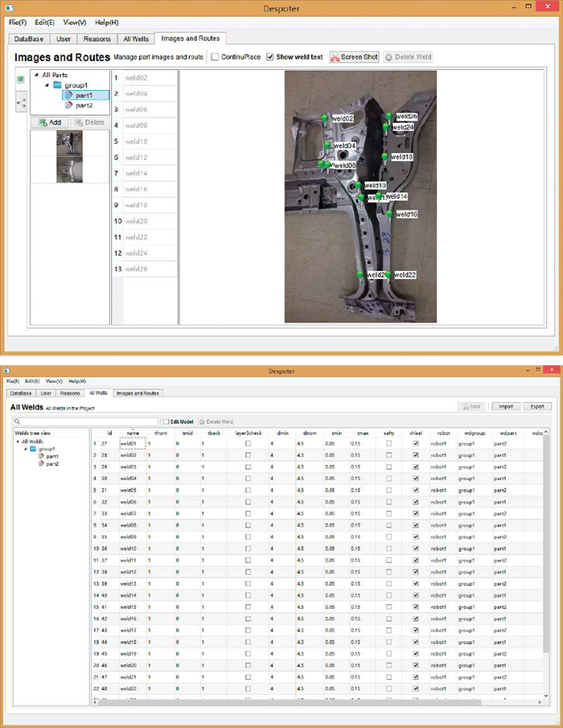
Task: Collapse group1 in the All Welds tree
Action: pyautogui.click(x=26, y=449)
